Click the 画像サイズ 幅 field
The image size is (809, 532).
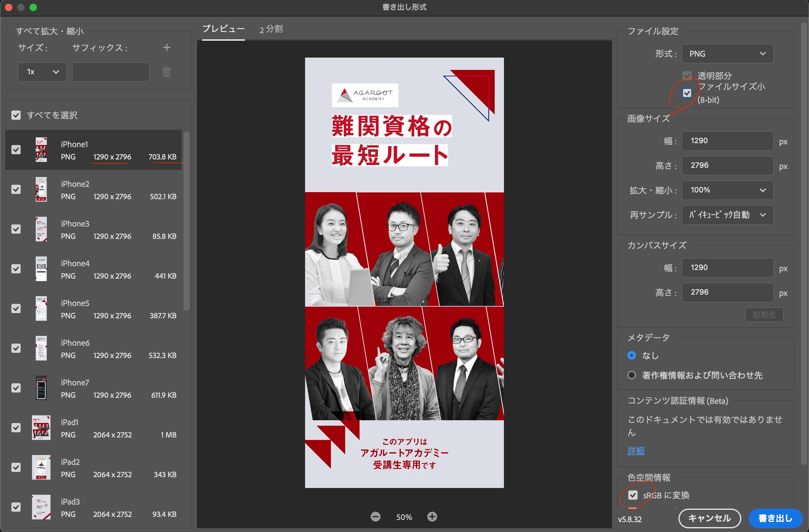727,141
